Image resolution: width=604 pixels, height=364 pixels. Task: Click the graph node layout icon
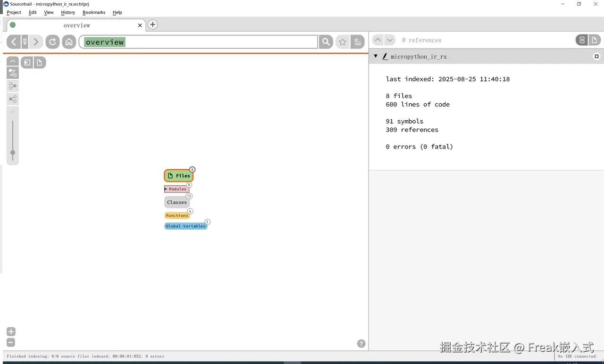coord(13,86)
